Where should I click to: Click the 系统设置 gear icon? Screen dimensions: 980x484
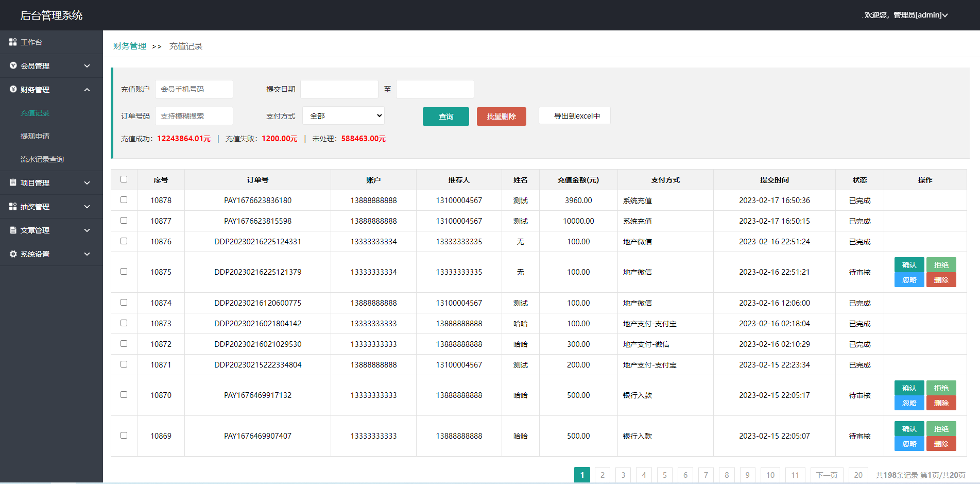point(13,254)
